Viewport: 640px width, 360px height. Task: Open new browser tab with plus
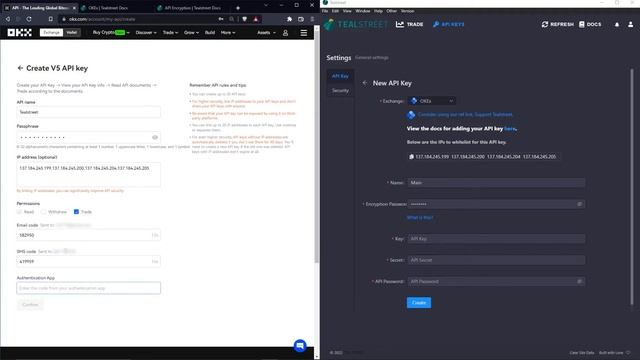click(238, 8)
